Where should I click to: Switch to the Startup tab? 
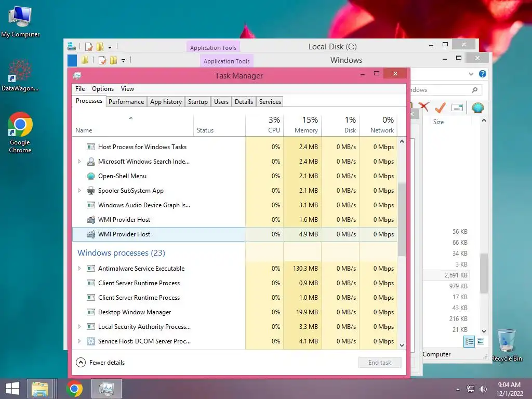tap(198, 102)
